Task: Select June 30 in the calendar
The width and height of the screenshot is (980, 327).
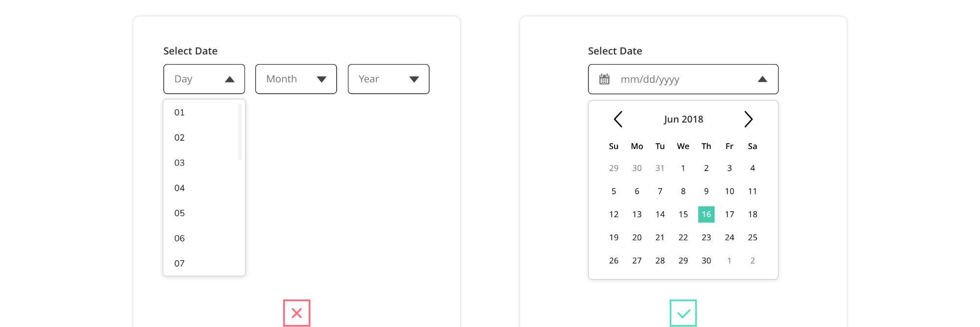Action: pyautogui.click(x=706, y=260)
